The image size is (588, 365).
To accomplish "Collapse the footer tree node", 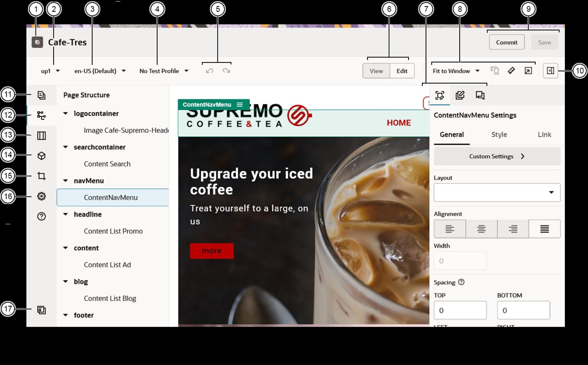I will 65,315.
